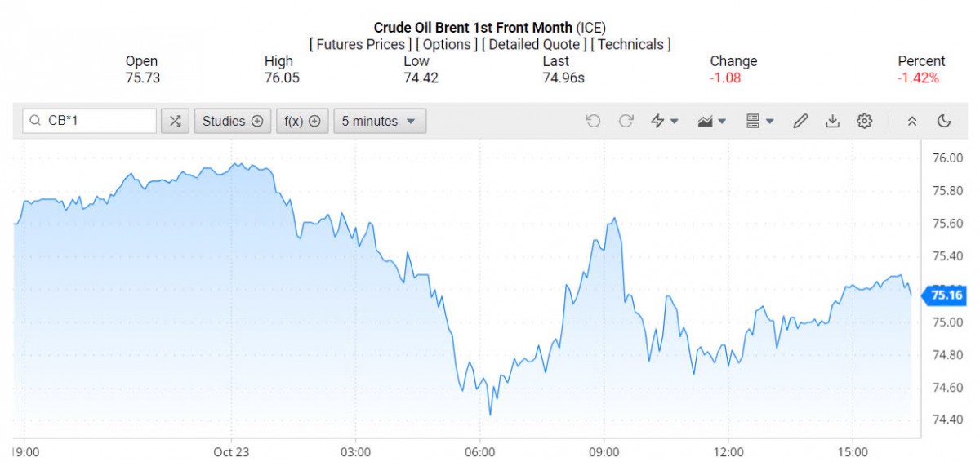Undo the last chart action
Image resolution: width=980 pixels, height=462 pixels.
[x=593, y=121]
